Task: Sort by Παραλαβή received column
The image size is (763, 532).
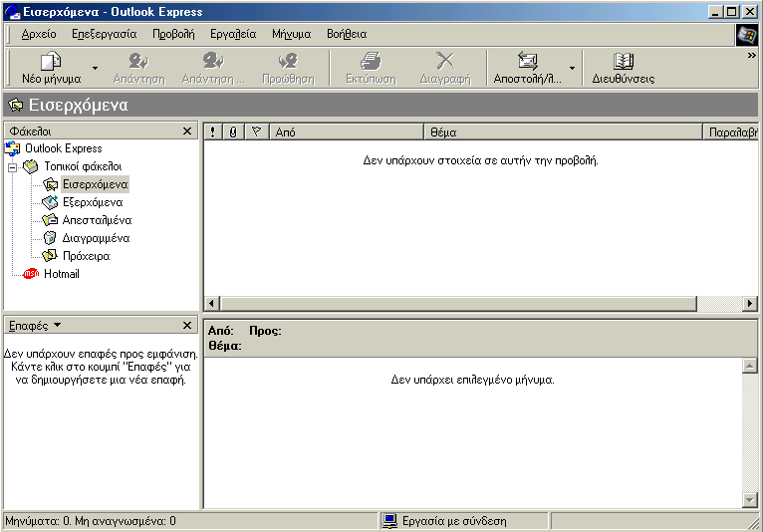Action: (731, 132)
